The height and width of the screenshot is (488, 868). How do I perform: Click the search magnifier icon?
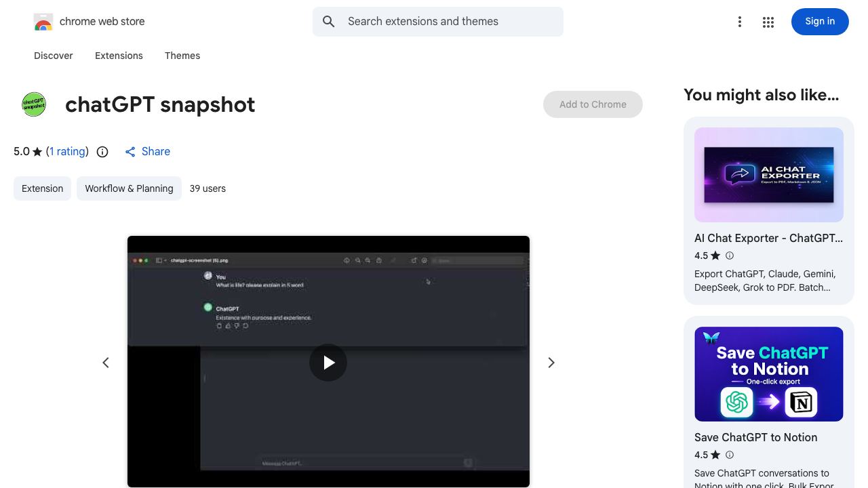point(329,22)
